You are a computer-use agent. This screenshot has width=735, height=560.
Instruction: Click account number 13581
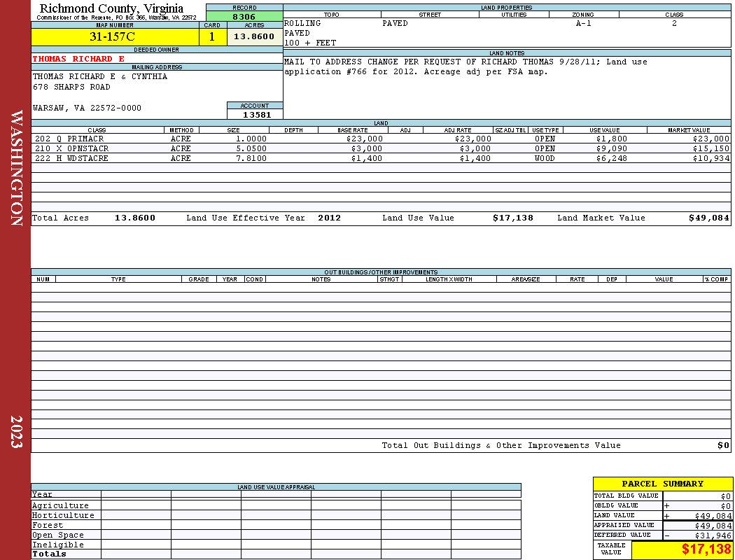(257, 115)
